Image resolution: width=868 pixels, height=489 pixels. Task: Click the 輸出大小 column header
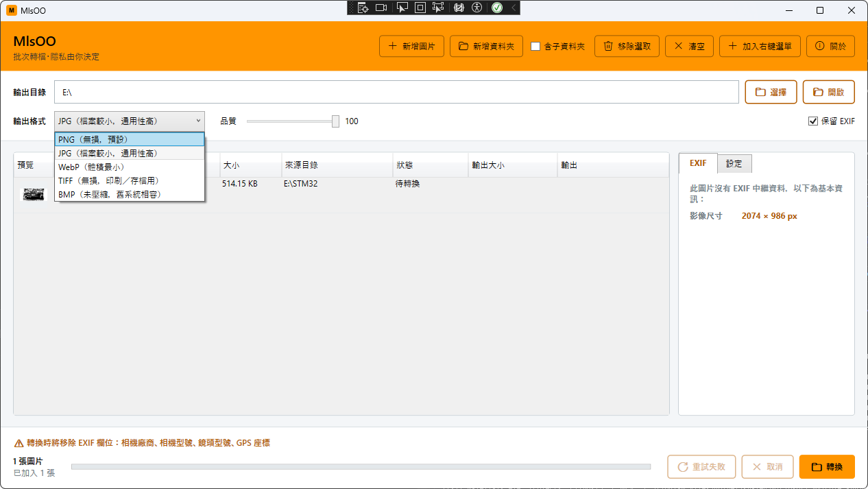tap(513, 165)
